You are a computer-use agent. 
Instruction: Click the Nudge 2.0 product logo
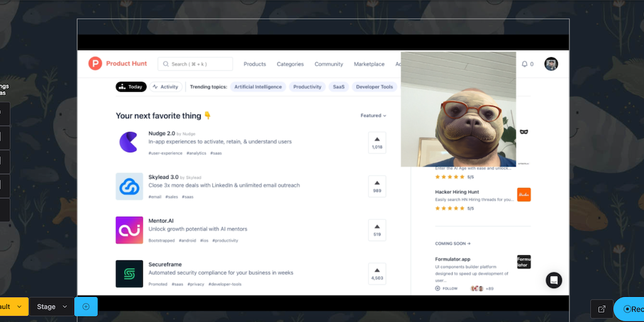(129, 143)
